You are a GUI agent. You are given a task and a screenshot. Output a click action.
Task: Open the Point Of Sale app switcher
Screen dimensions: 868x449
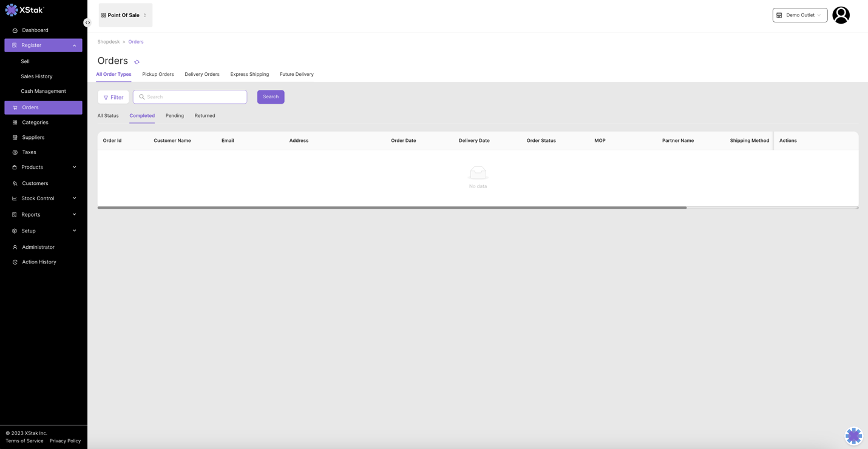point(125,15)
